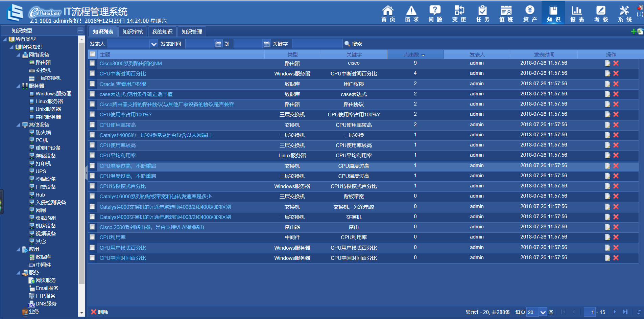Switch to the 知识审核 tab
Viewport: 644px width, 319px height.
(x=133, y=31)
